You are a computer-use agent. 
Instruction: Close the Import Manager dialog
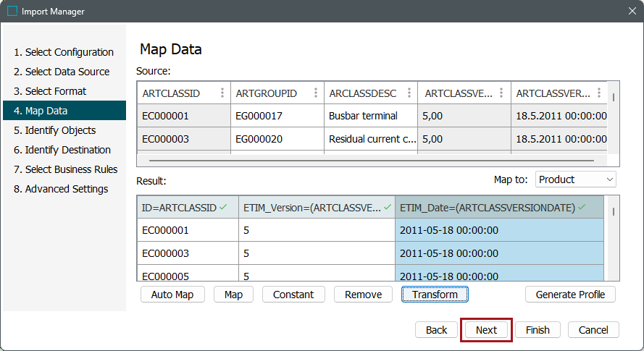pos(631,11)
